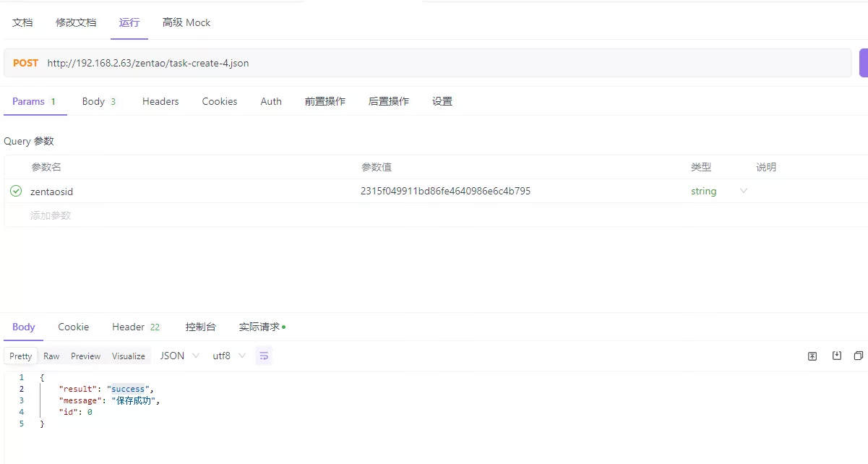Click the Query 参数 heading

[x=29, y=141]
